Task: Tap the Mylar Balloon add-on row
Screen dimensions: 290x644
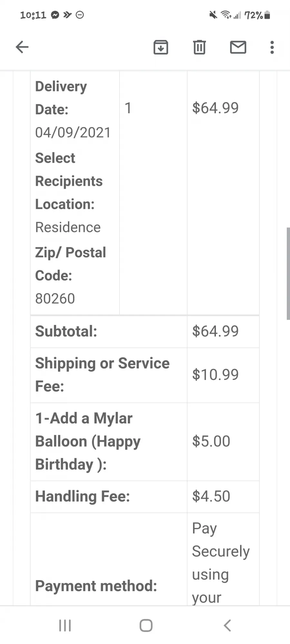Action: [x=145, y=442]
